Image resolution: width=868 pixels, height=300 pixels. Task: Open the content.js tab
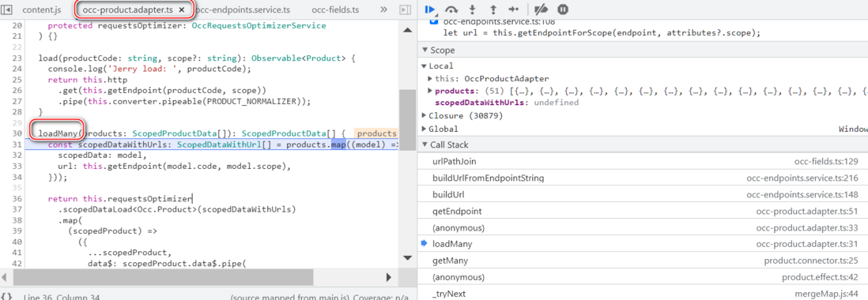(42, 10)
